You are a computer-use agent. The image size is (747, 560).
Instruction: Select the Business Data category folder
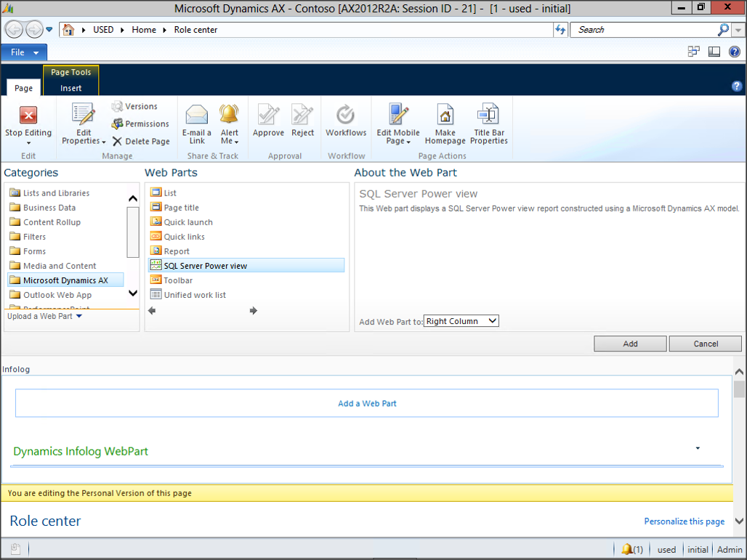click(49, 208)
